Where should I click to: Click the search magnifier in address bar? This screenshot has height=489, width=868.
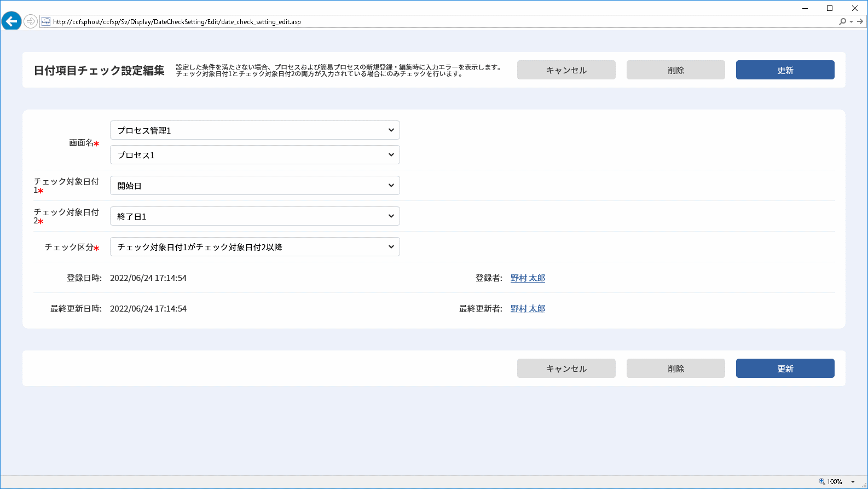842,21
